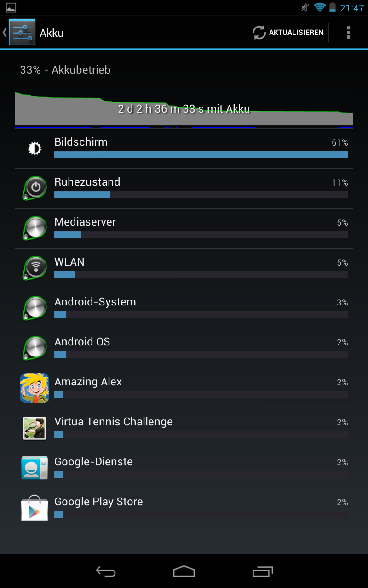The height and width of the screenshot is (588, 368).
Task: Select the Android-System list entry
Action: (x=184, y=308)
